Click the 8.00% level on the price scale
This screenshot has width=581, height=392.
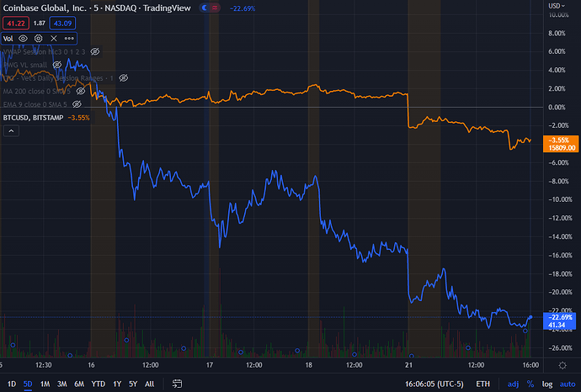[x=557, y=34]
